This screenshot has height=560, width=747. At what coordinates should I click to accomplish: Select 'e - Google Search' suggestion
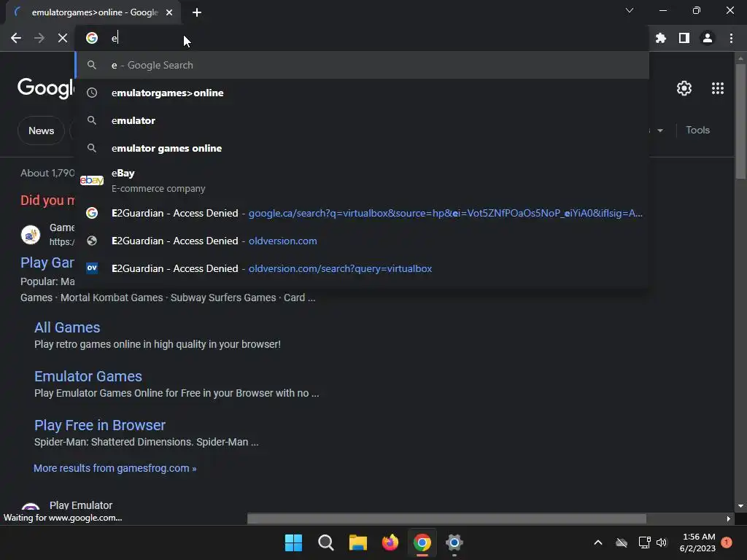[362, 65]
